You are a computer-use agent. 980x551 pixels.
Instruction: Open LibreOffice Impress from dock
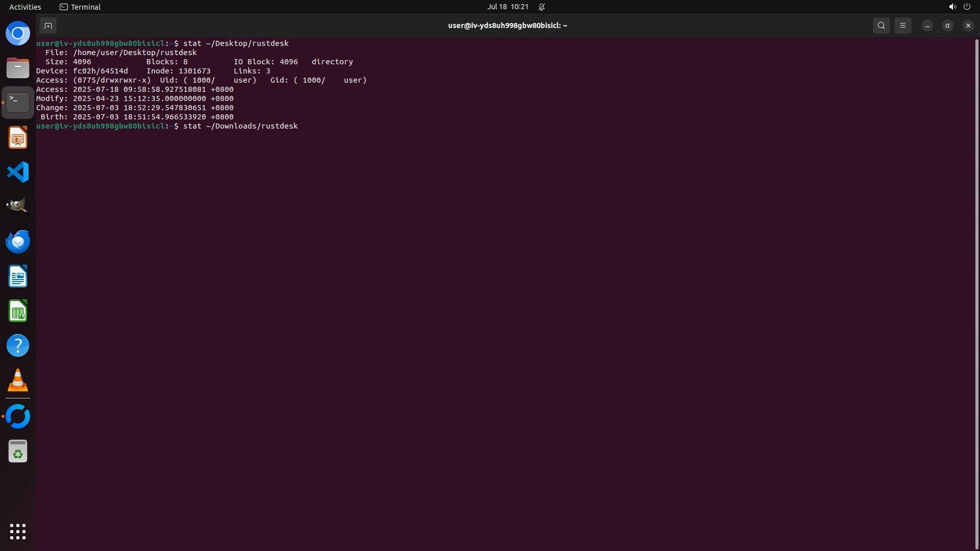18,138
